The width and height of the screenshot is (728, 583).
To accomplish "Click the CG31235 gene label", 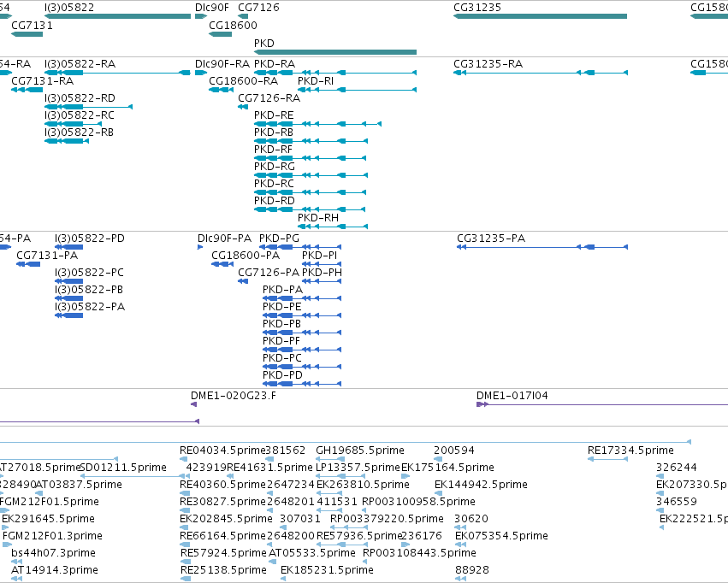I will click(x=477, y=8).
